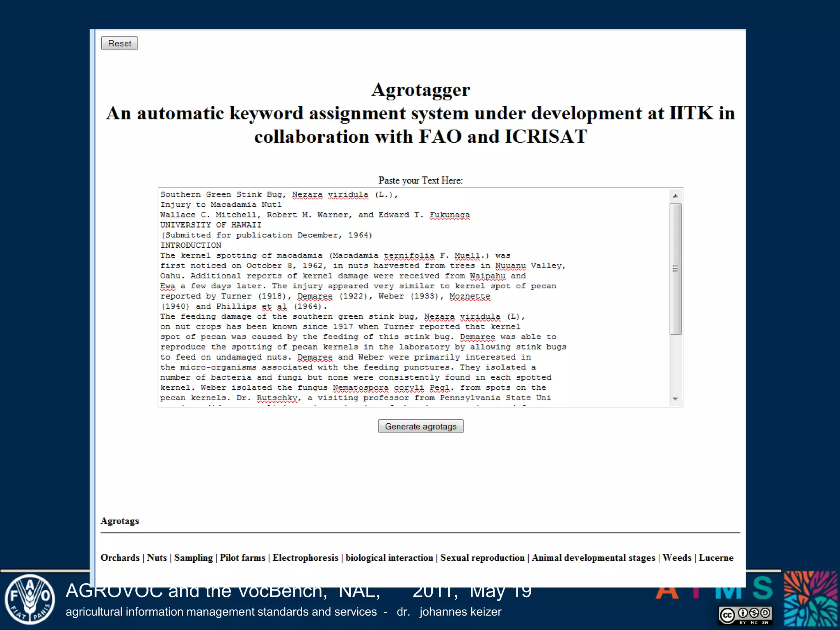Click the text area vertical scrollbar thumb
This screenshot has width=840, height=630.
pos(675,269)
